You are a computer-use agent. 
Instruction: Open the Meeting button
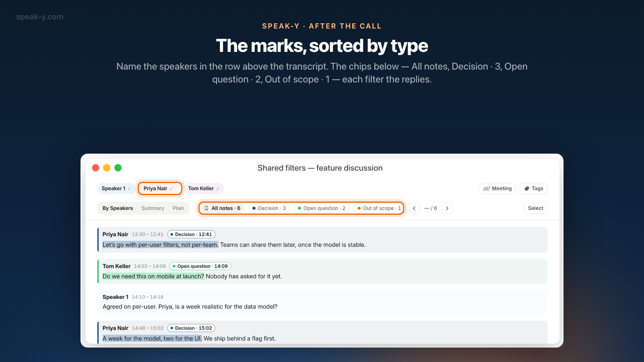point(497,189)
